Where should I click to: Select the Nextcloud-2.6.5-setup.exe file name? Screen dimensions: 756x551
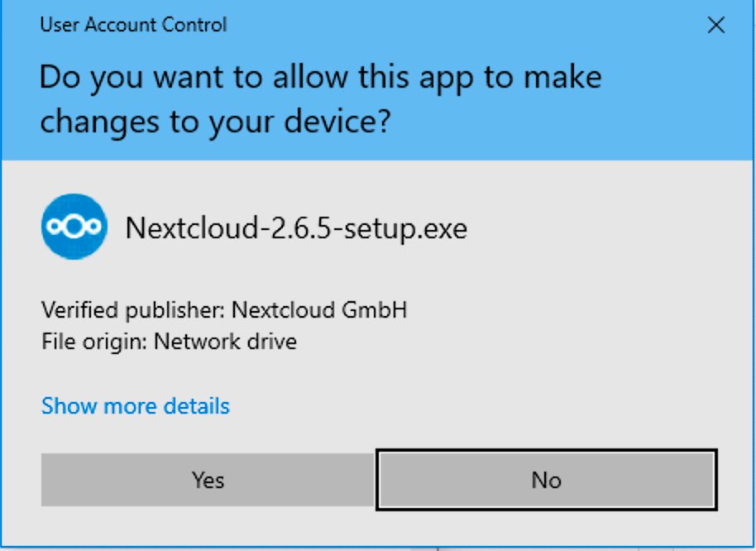point(296,228)
